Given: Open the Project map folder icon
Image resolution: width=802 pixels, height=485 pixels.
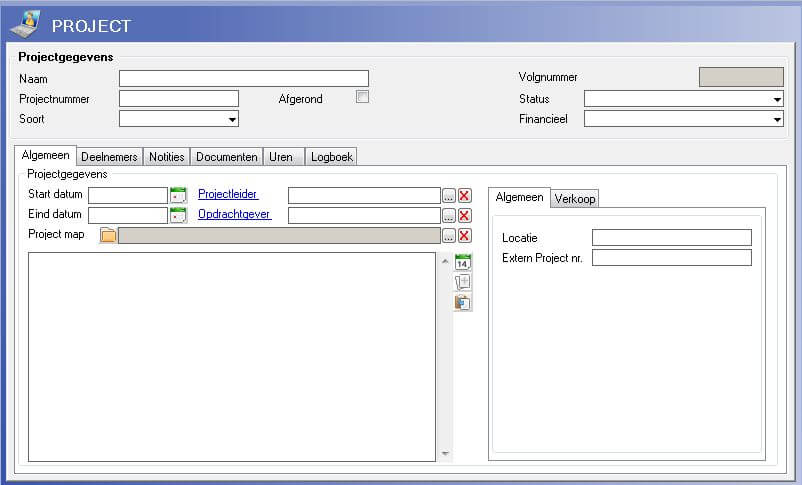Looking at the screenshot, I should (108, 235).
